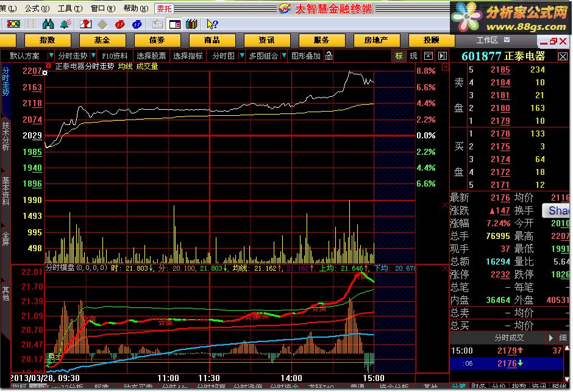Click the gray hatched pattern toolbar icon
573x392 pixels.
pyautogui.click(x=30, y=24)
